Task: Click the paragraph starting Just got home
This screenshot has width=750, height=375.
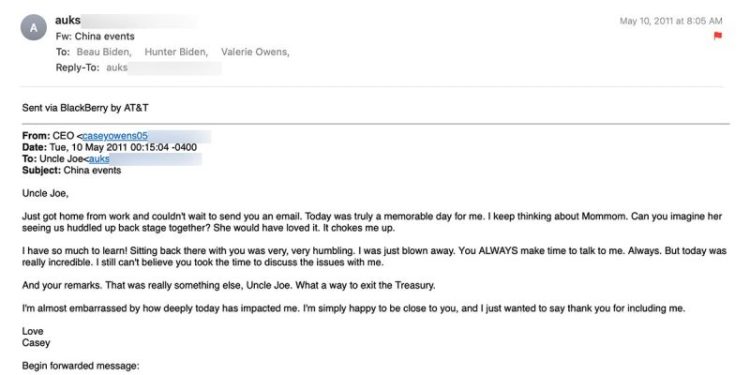Action: click(x=372, y=222)
